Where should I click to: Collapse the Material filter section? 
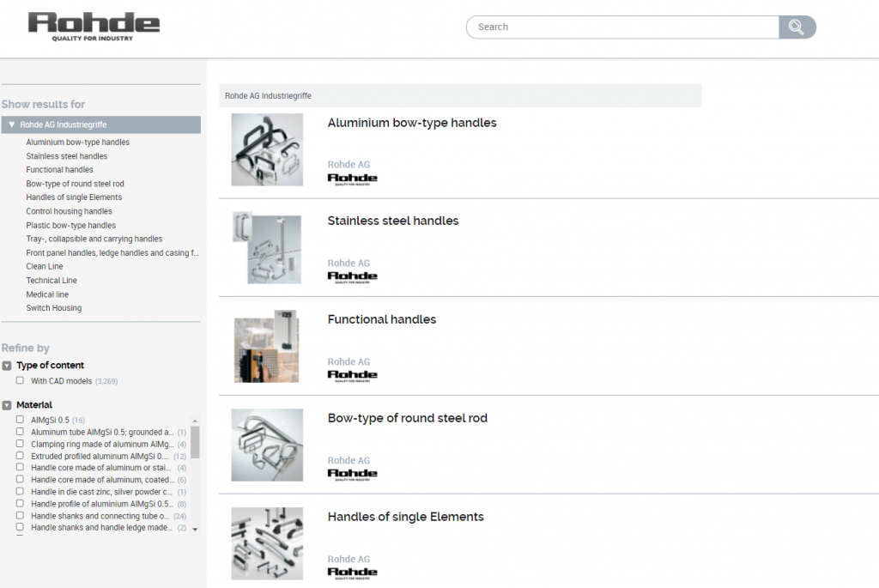[7, 405]
